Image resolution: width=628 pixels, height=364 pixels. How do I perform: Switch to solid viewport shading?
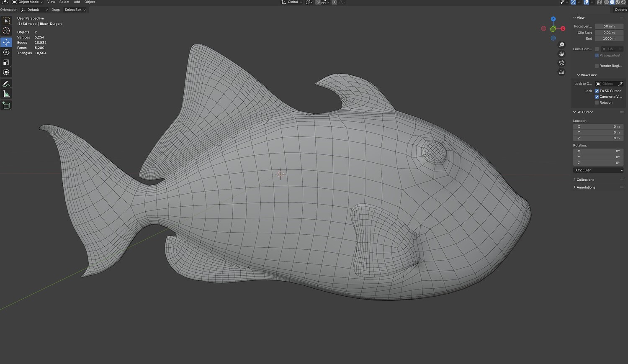612,2
